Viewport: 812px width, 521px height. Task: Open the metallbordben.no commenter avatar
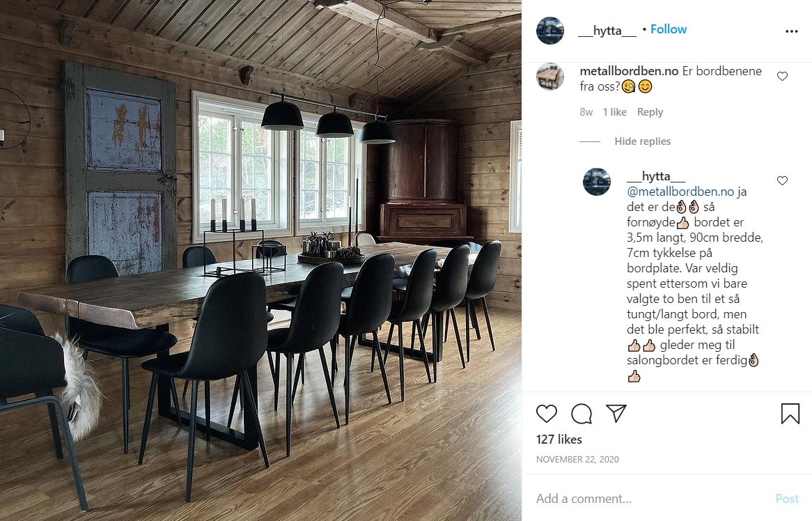tap(550, 77)
